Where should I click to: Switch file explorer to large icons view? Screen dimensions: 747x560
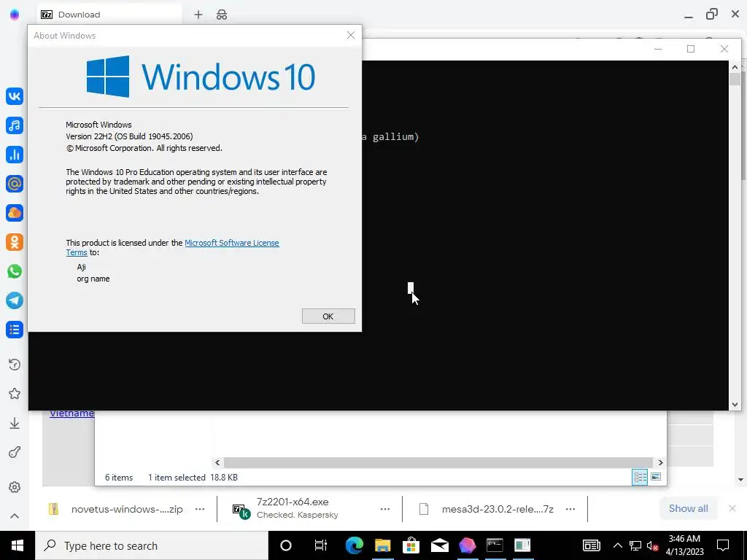656,477
